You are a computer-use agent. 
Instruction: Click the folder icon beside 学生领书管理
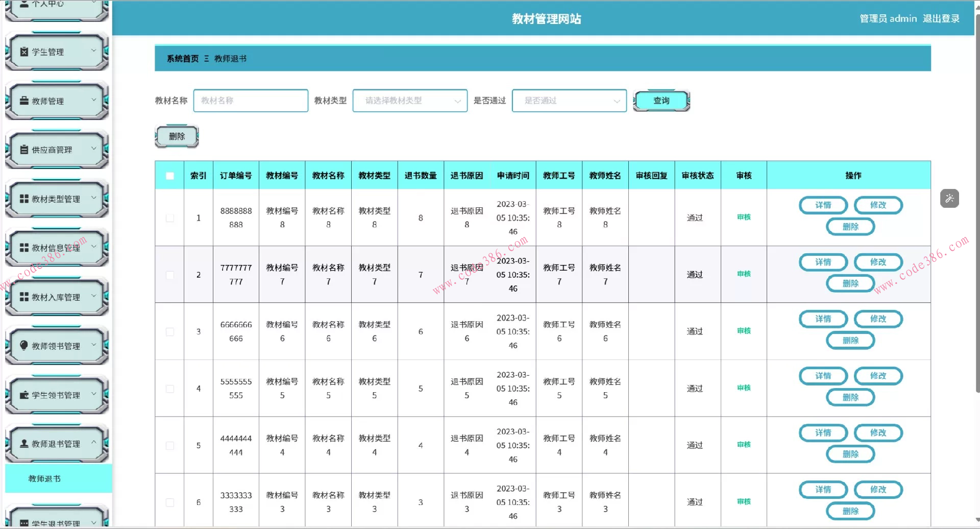point(24,395)
